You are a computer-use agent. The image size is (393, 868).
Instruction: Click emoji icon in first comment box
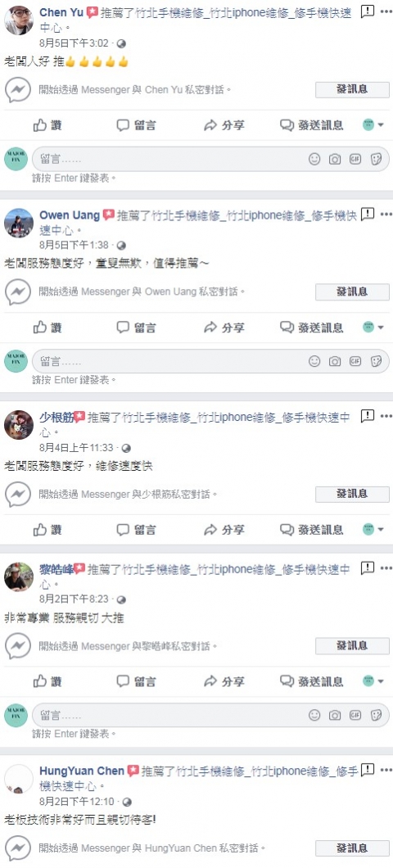click(314, 160)
